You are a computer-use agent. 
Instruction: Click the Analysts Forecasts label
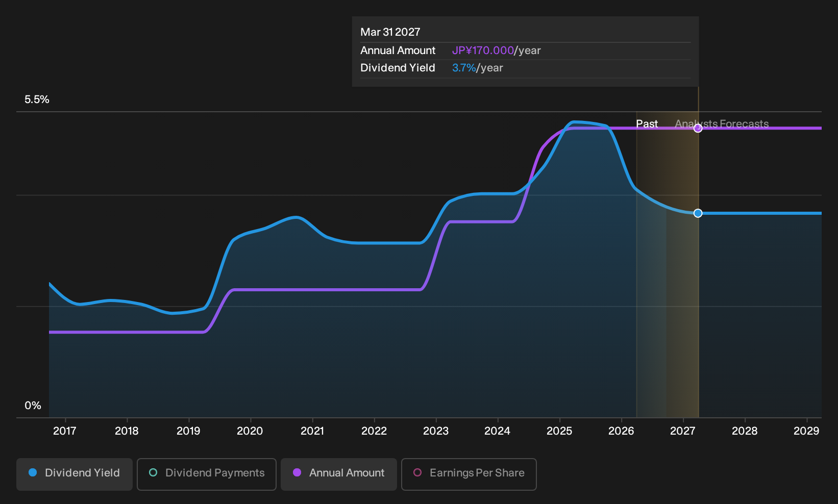click(x=722, y=124)
